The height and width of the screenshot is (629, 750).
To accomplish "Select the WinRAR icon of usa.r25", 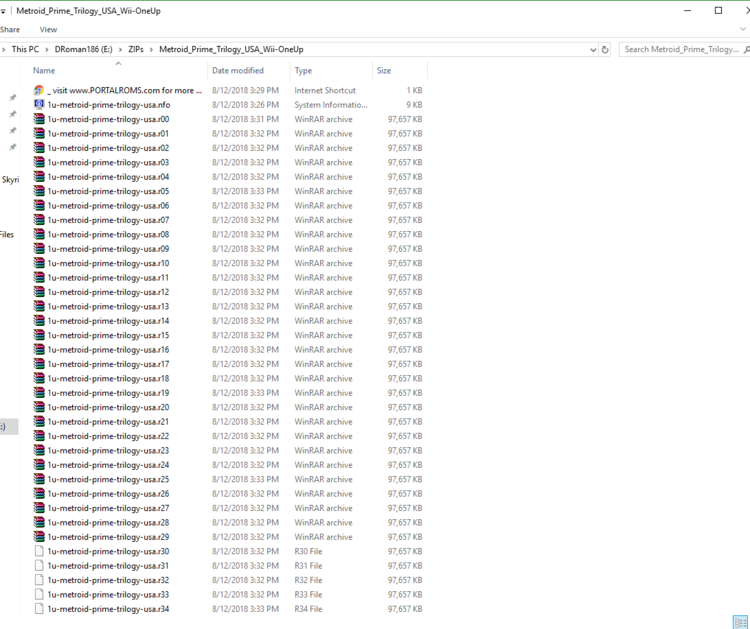I will [x=39, y=479].
